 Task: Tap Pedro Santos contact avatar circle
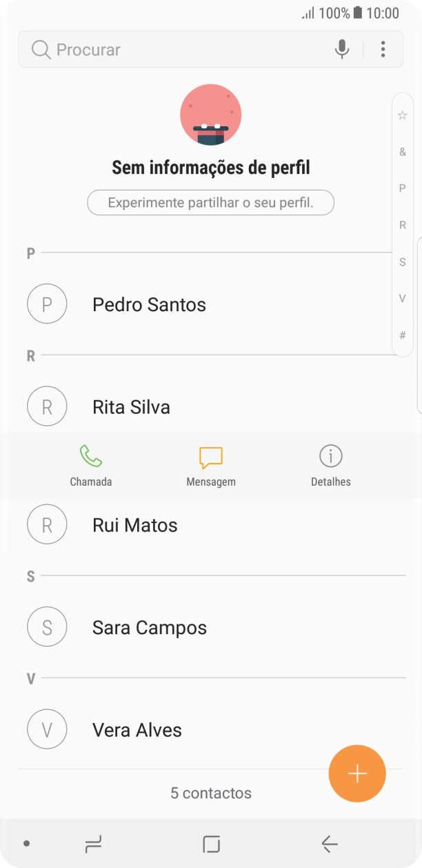47,304
